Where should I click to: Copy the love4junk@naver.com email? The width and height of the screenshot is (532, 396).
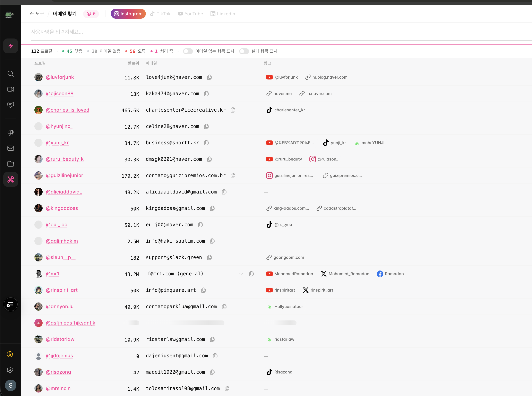pyautogui.click(x=209, y=77)
